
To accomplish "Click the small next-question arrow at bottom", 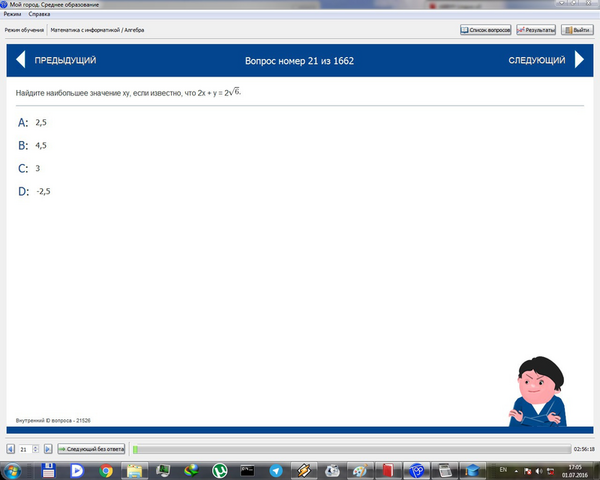I will tap(48, 449).
